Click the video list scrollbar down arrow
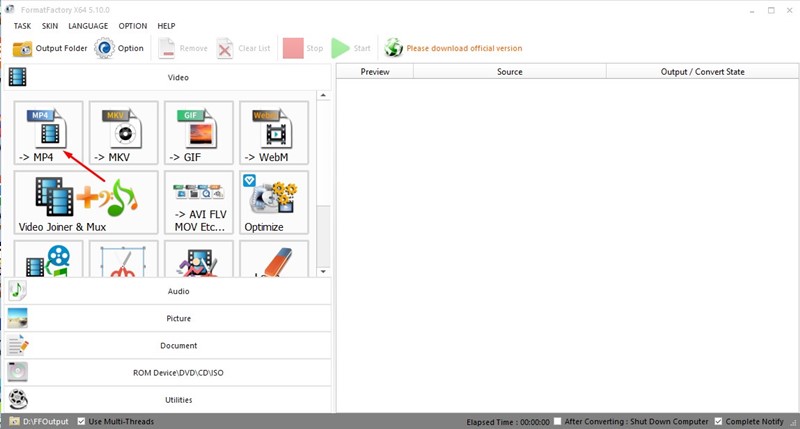This screenshot has height=429, width=800. (x=323, y=270)
